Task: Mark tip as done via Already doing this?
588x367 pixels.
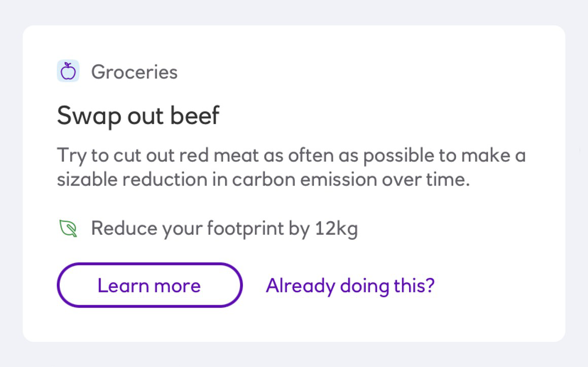Action: click(350, 286)
